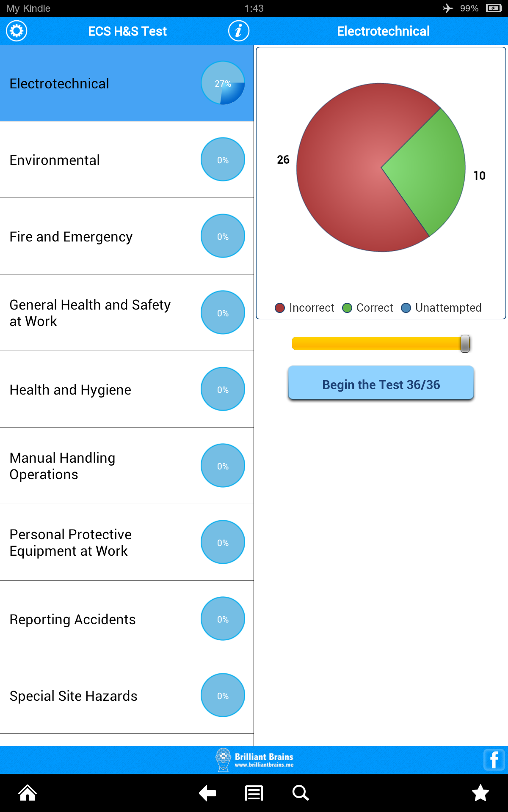508x812 pixels.
Task: Tap the Electrotechnical 27% progress circle
Action: point(223,83)
